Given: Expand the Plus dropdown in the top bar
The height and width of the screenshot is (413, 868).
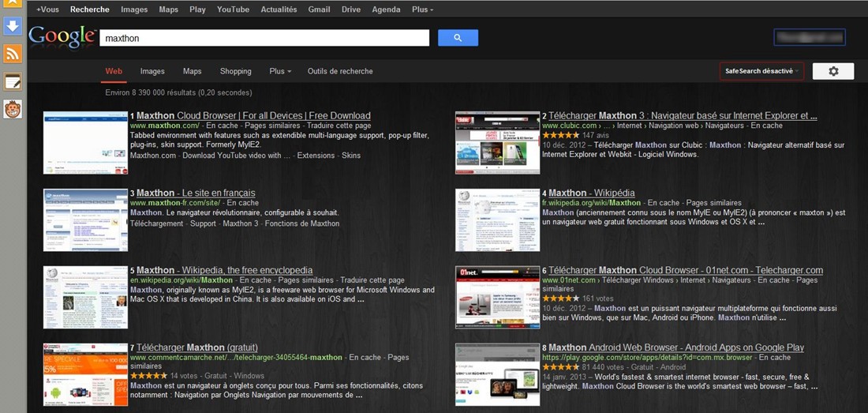Looking at the screenshot, I should tap(422, 9).
